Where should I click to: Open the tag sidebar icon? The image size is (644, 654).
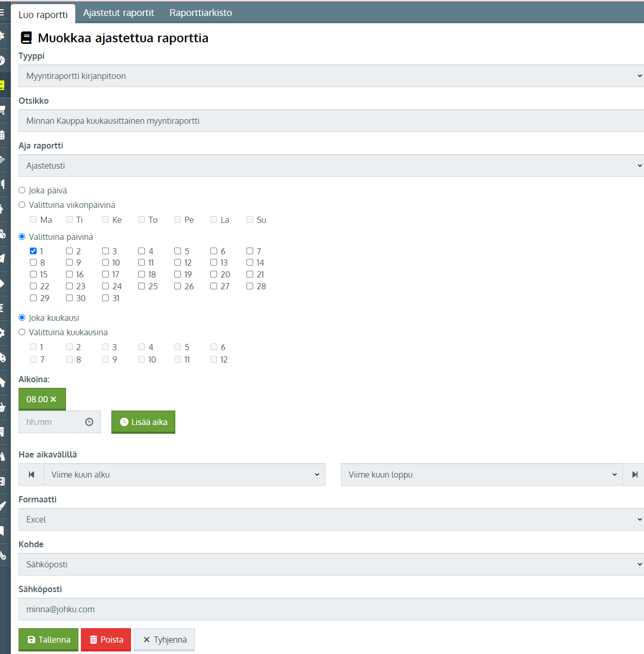(2, 283)
